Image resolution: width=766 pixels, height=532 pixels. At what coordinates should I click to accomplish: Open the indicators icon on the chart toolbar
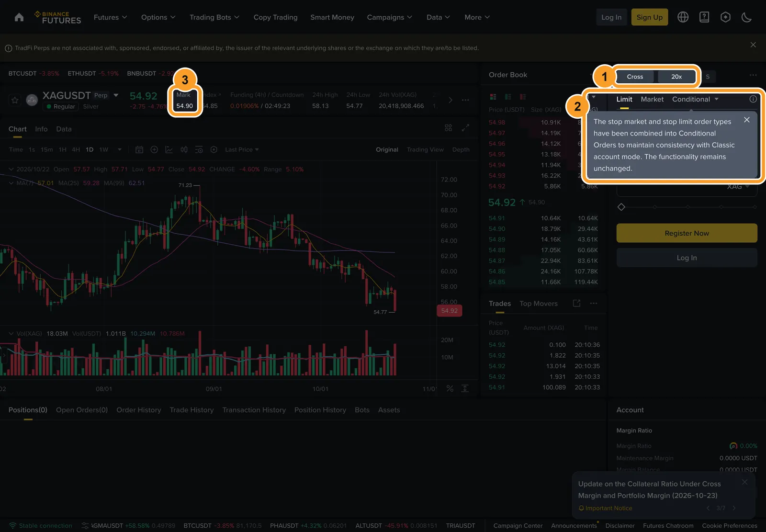point(169,150)
